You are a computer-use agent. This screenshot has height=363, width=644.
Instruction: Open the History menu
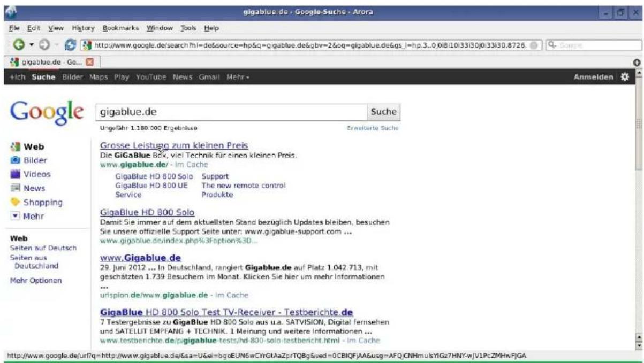[x=82, y=27]
